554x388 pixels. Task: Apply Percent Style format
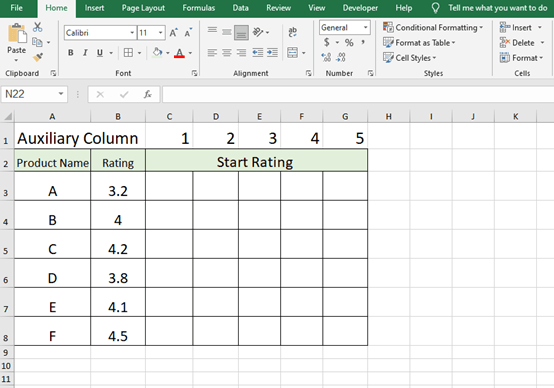pos(349,43)
